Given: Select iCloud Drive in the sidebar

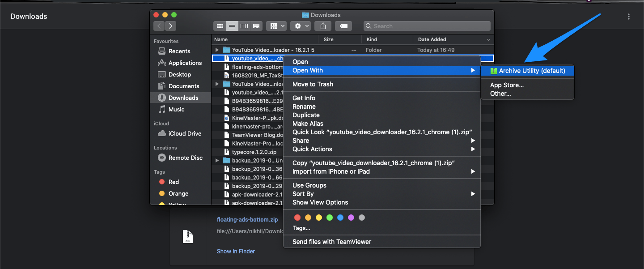Looking at the screenshot, I should pyautogui.click(x=183, y=133).
